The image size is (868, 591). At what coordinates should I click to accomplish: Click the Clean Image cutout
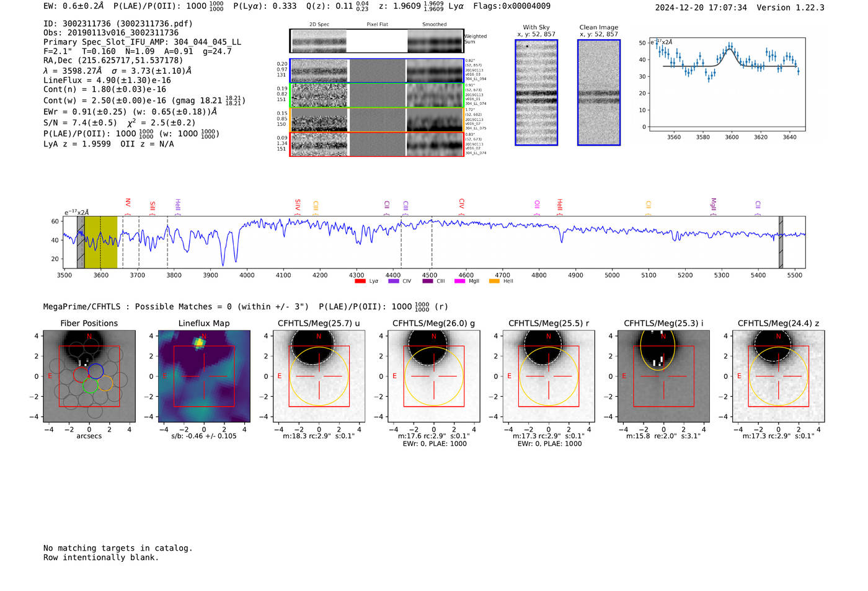[599, 92]
